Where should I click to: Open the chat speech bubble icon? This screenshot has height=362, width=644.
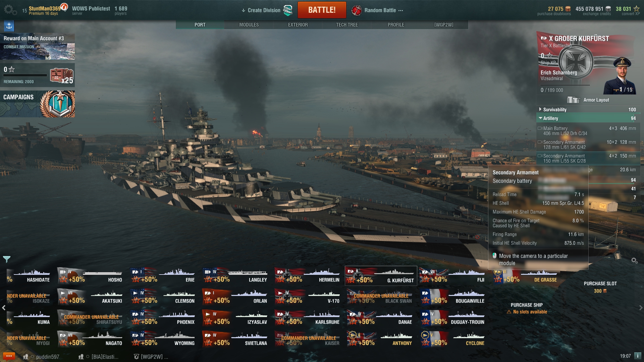9,356
